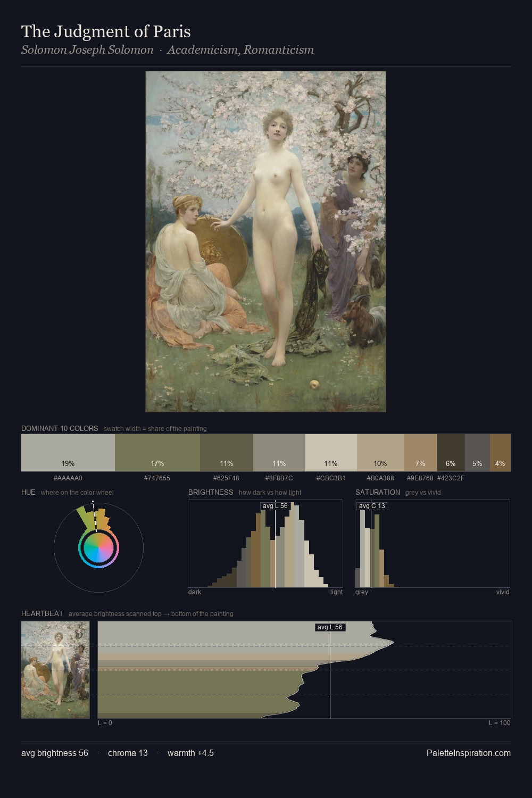Select the 11% swatch labeled #8F8B7C
This screenshot has width=532, height=798.
coord(279,453)
